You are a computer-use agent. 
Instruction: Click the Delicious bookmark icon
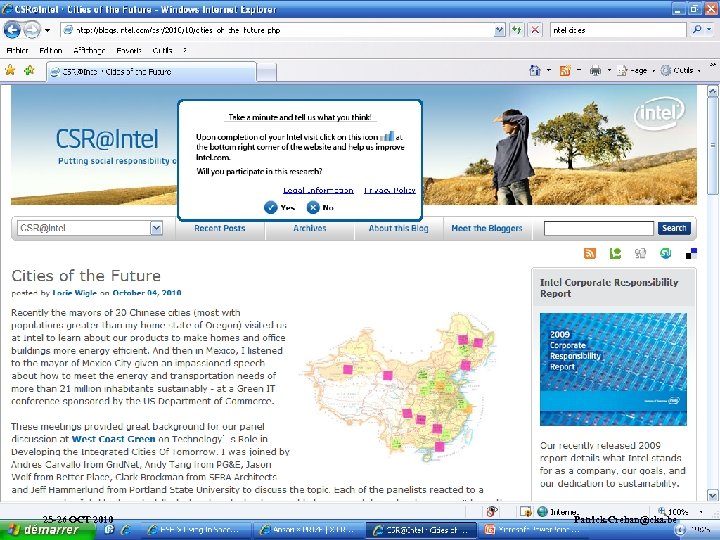click(x=691, y=253)
